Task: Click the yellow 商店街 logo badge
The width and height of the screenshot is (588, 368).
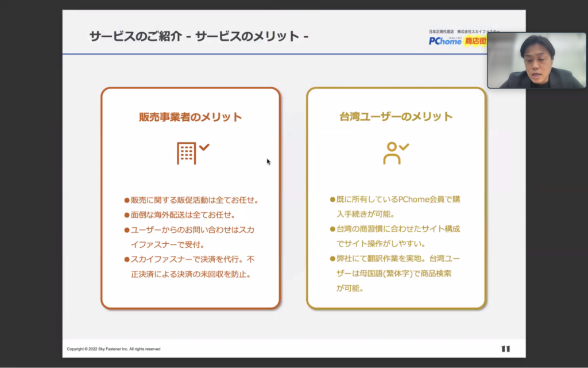Action: click(475, 41)
